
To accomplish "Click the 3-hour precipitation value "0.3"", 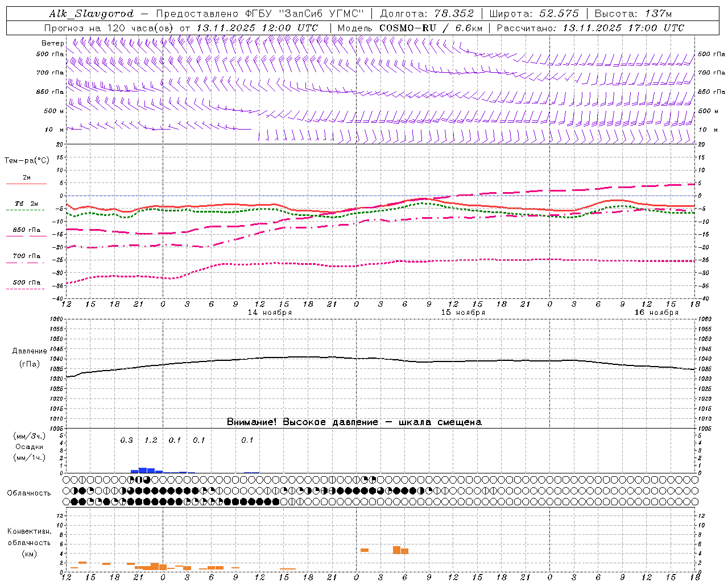I will (126, 440).
